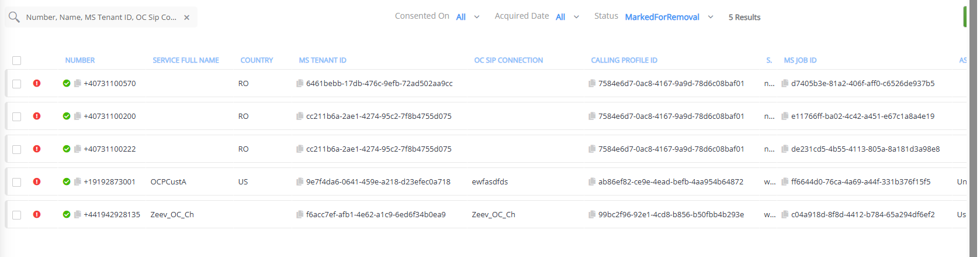
Task: Copy MS Job ID d7405b3e value
Action: tap(785, 84)
